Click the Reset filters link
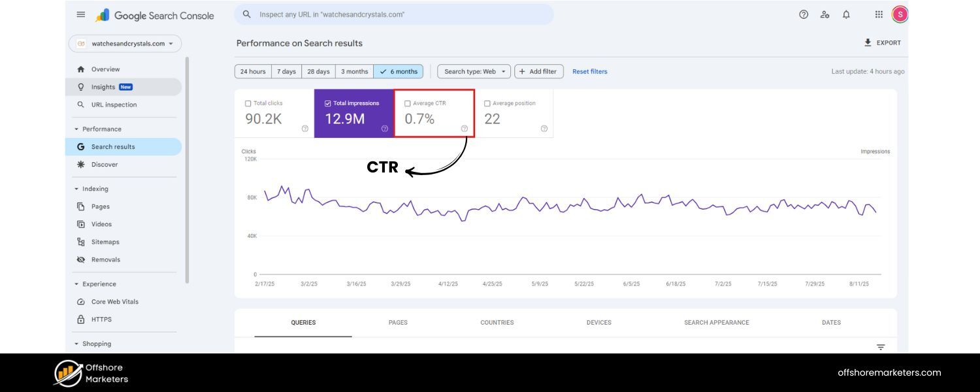The height and width of the screenshot is (392, 980). click(x=590, y=71)
